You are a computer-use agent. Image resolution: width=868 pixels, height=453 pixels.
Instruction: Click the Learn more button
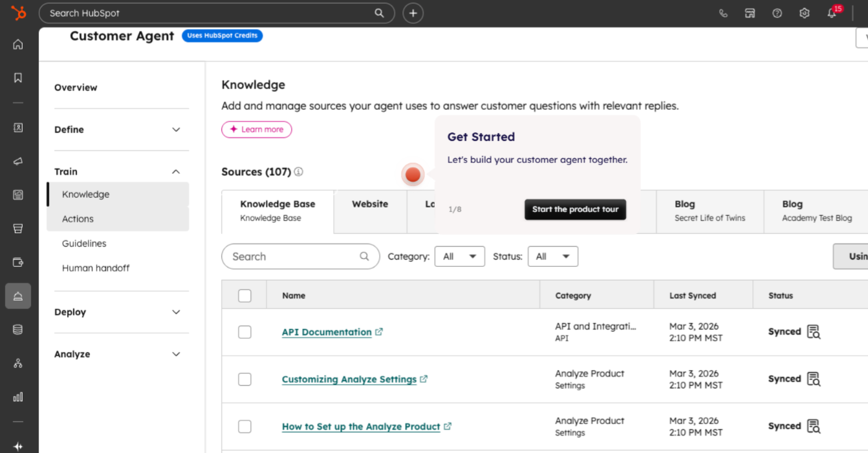[x=257, y=129]
